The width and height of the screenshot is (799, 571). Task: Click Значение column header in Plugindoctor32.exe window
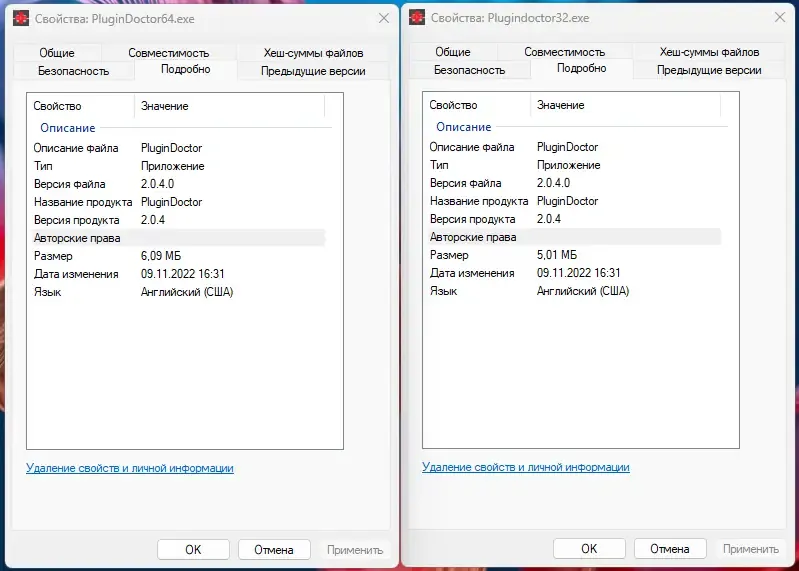coord(625,105)
